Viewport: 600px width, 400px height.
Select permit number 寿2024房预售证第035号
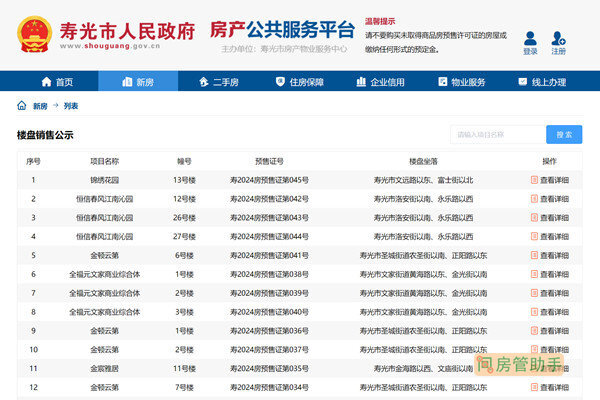[x=269, y=368]
